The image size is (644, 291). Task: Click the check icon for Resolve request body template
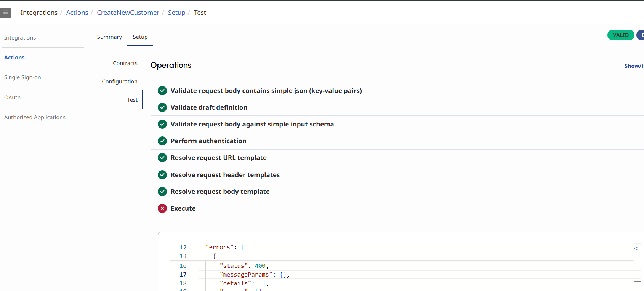pyautogui.click(x=162, y=192)
